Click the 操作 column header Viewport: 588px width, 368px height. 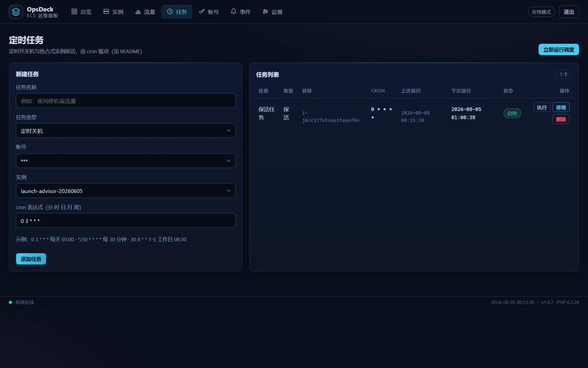click(x=564, y=91)
